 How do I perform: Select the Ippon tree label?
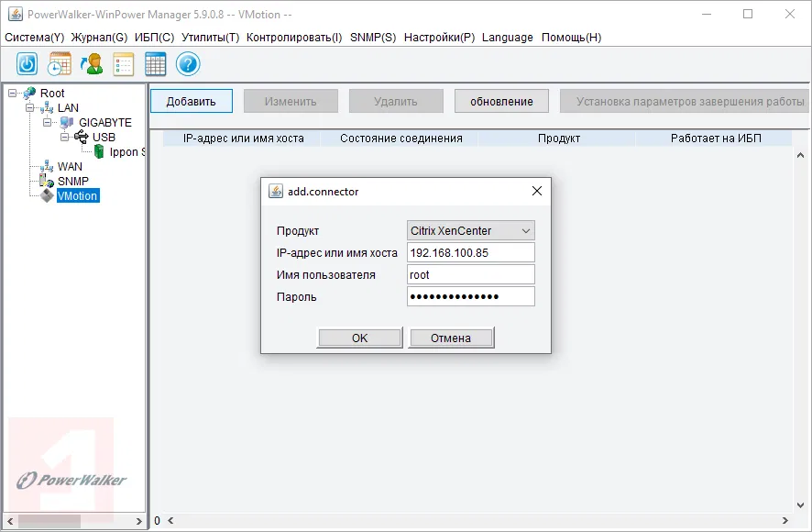126,152
